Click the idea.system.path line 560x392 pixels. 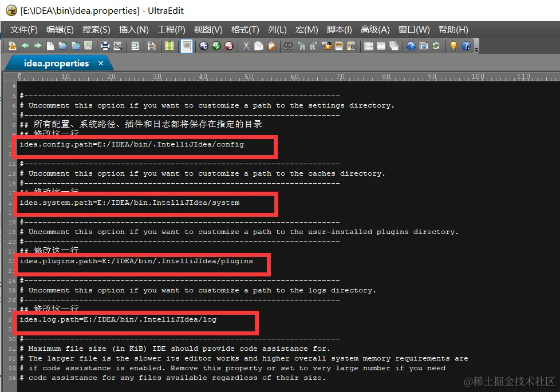click(129, 203)
